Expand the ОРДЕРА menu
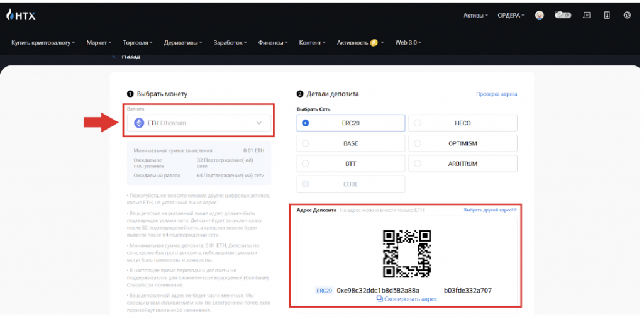Viewport: 644px width, 319px height. pyautogui.click(x=511, y=16)
